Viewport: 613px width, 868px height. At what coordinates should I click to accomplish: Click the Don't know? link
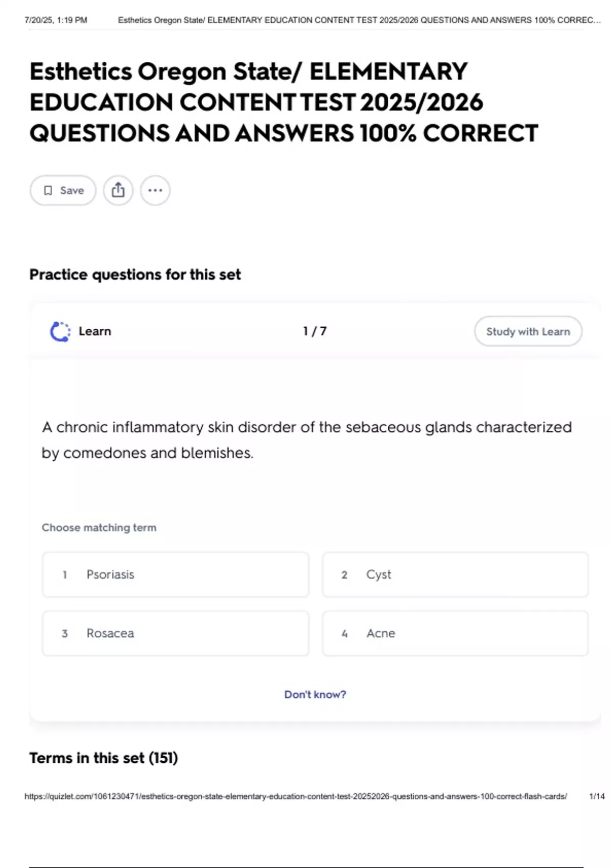click(x=315, y=694)
